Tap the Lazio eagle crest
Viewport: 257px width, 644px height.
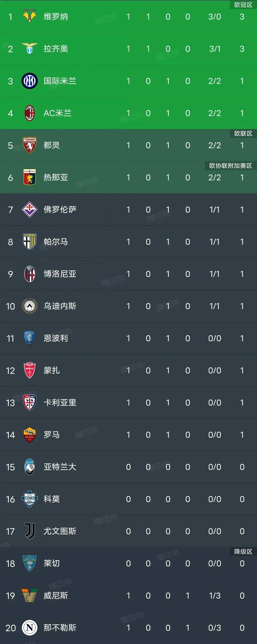pyautogui.click(x=30, y=49)
